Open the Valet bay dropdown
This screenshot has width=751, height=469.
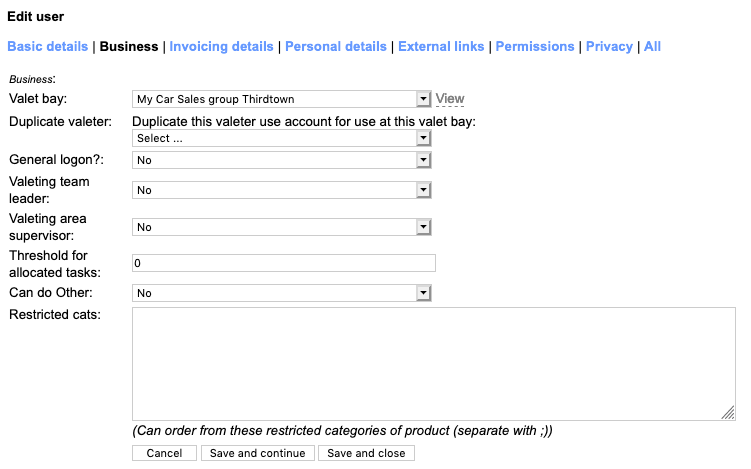point(280,99)
